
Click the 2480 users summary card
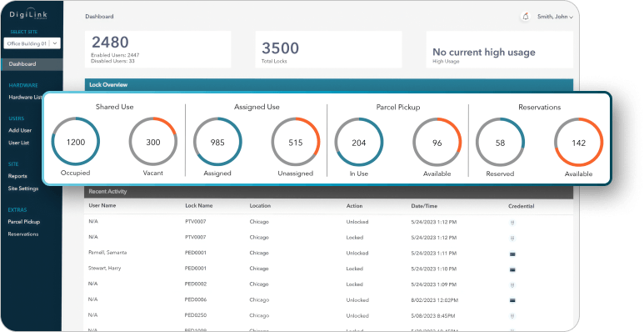pyautogui.click(x=158, y=49)
